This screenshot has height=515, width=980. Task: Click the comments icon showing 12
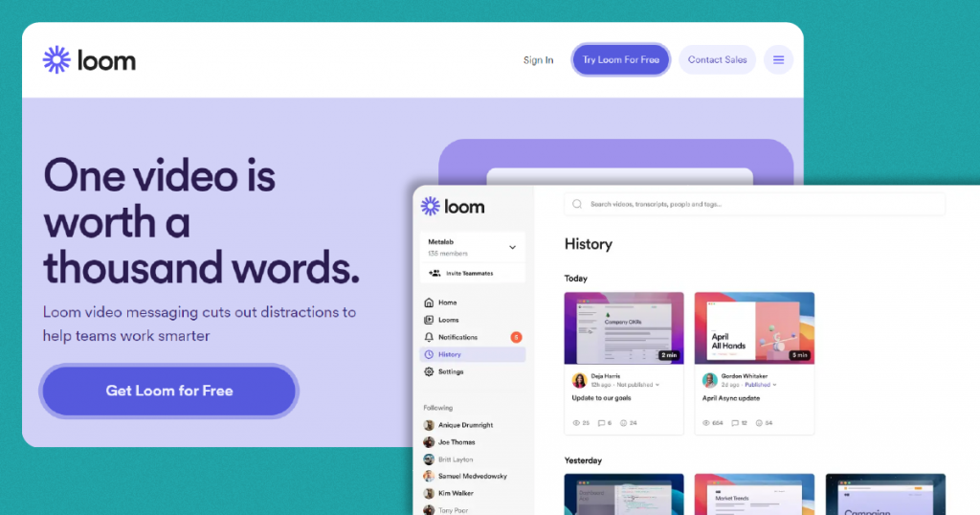pos(735,423)
